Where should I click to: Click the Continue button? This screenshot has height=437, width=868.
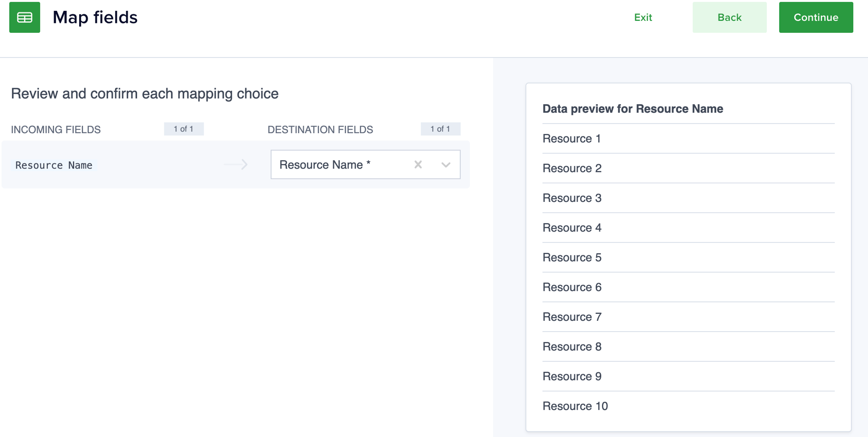point(815,17)
